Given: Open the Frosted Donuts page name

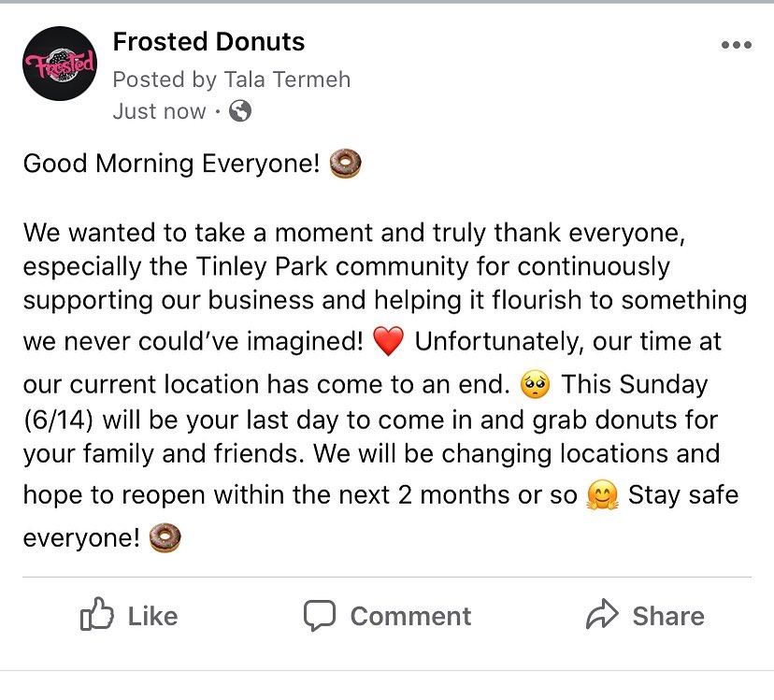Looking at the screenshot, I should 208,41.
